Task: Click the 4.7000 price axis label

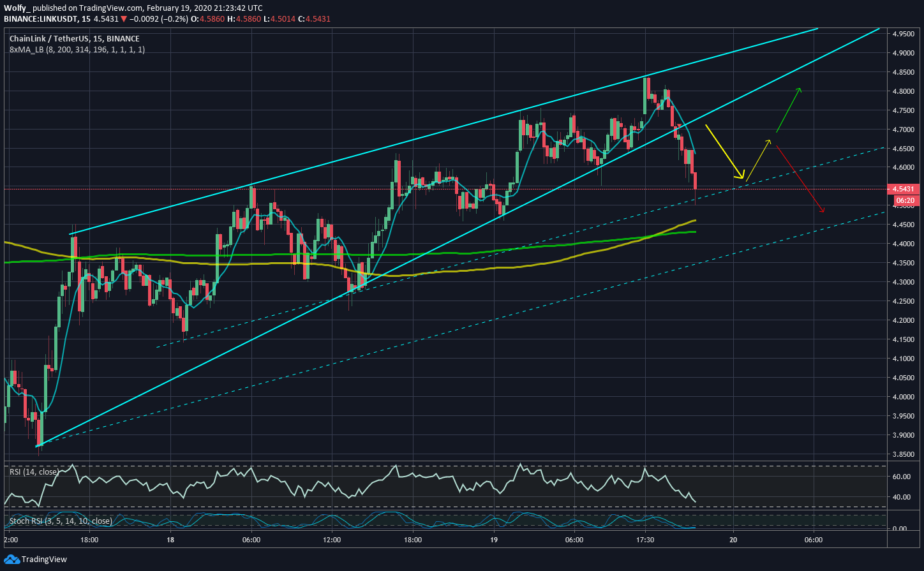Action: click(905, 130)
